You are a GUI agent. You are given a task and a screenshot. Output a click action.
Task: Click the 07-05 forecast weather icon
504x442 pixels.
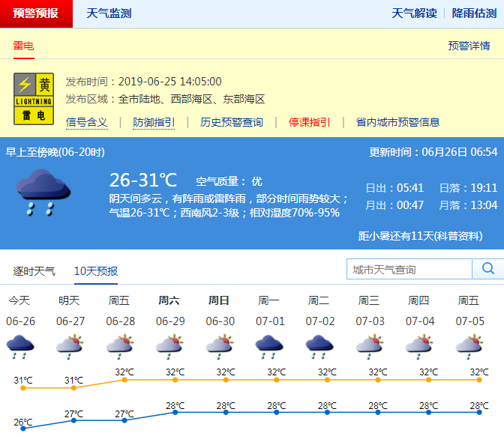[469, 345]
